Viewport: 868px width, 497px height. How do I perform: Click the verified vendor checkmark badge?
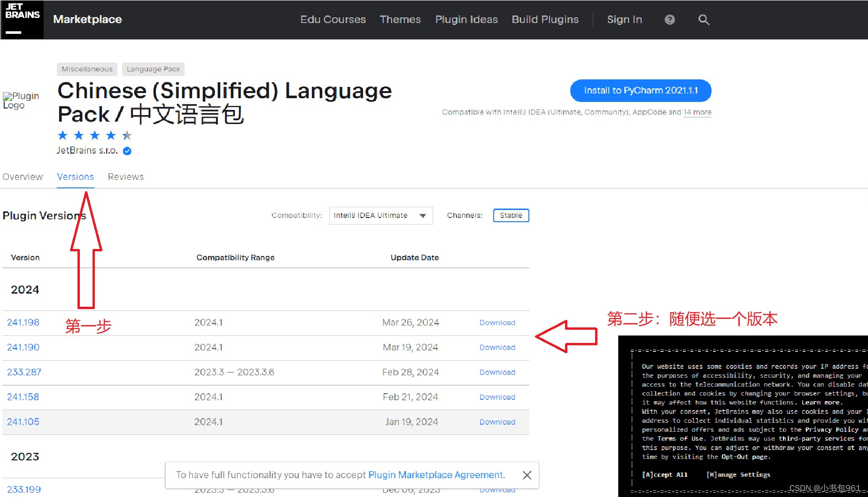pyautogui.click(x=127, y=151)
